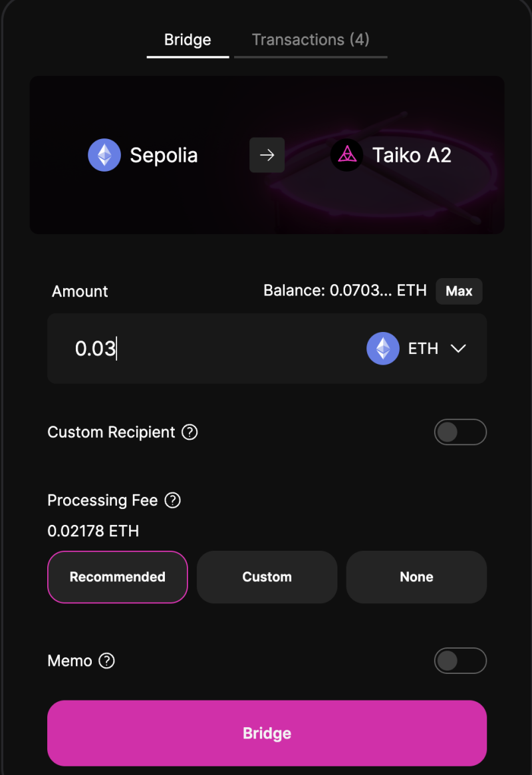This screenshot has width=532, height=775.
Task: Turn on the Memo toggle
Action: (460, 661)
